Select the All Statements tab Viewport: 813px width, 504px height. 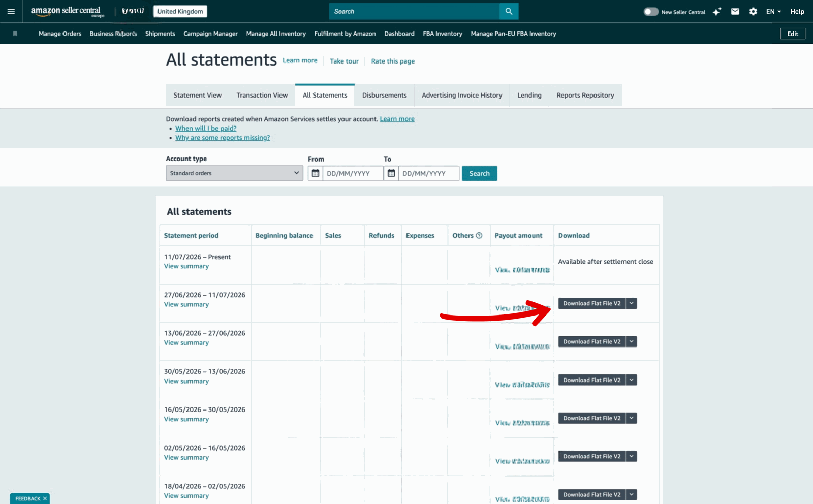325,95
